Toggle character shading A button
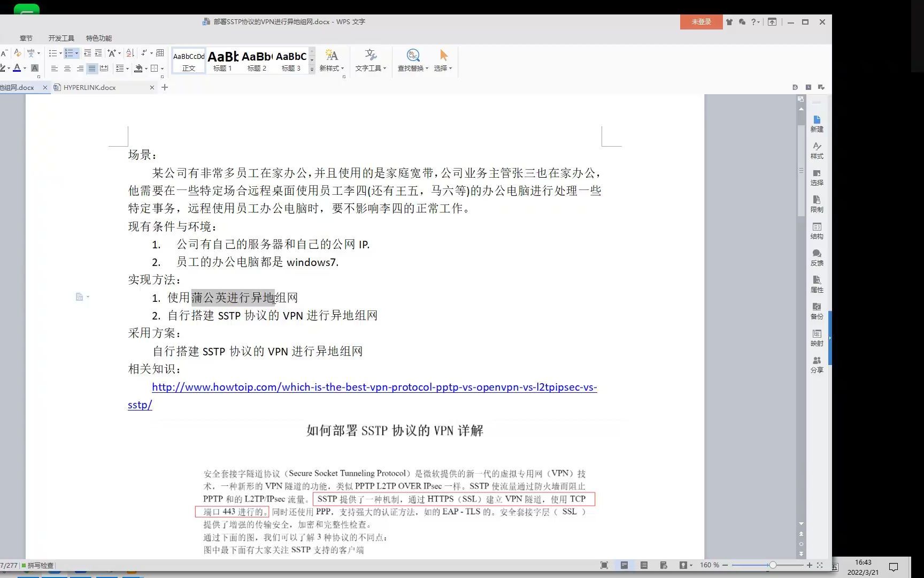 tap(35, 68)
